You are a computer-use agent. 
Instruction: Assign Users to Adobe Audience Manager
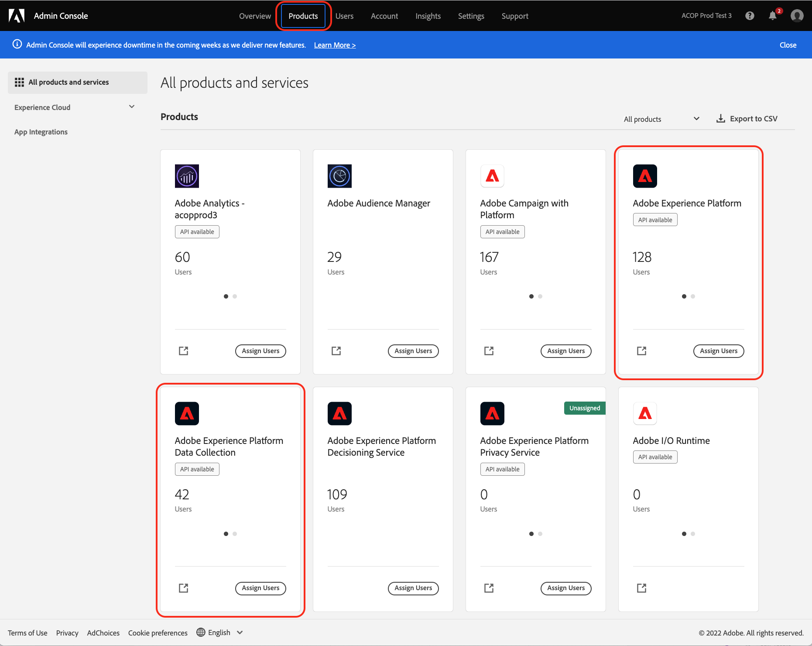(413, 351)
